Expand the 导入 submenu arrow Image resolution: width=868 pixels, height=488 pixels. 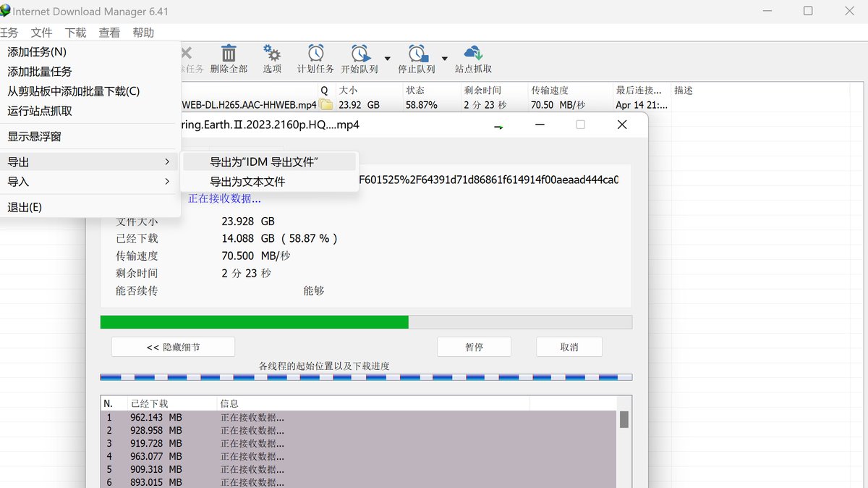[x=167, y=182]
